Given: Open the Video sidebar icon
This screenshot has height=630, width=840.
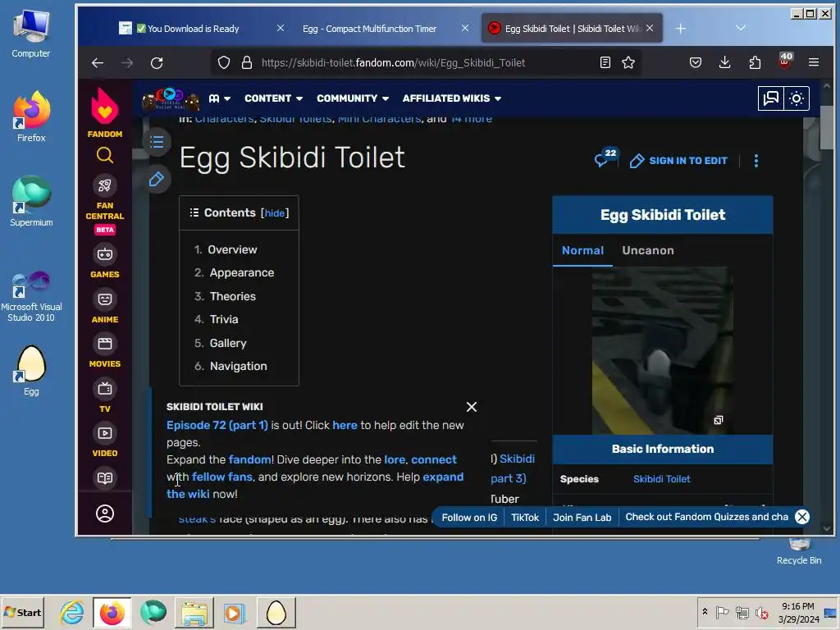Looking at the screenshot, I should [105, 433].
